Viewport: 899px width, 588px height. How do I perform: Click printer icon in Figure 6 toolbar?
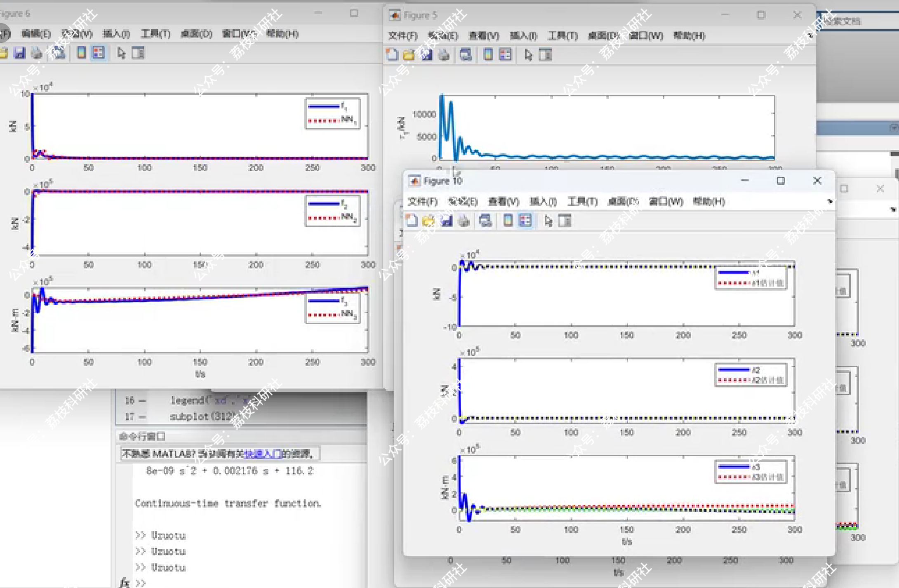(37, 53)
